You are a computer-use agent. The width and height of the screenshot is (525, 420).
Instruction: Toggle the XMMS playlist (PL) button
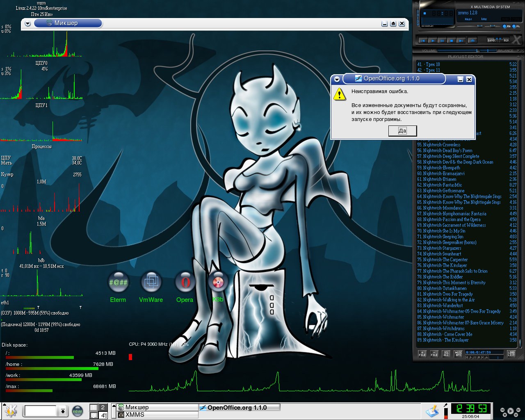coord(516,26)
